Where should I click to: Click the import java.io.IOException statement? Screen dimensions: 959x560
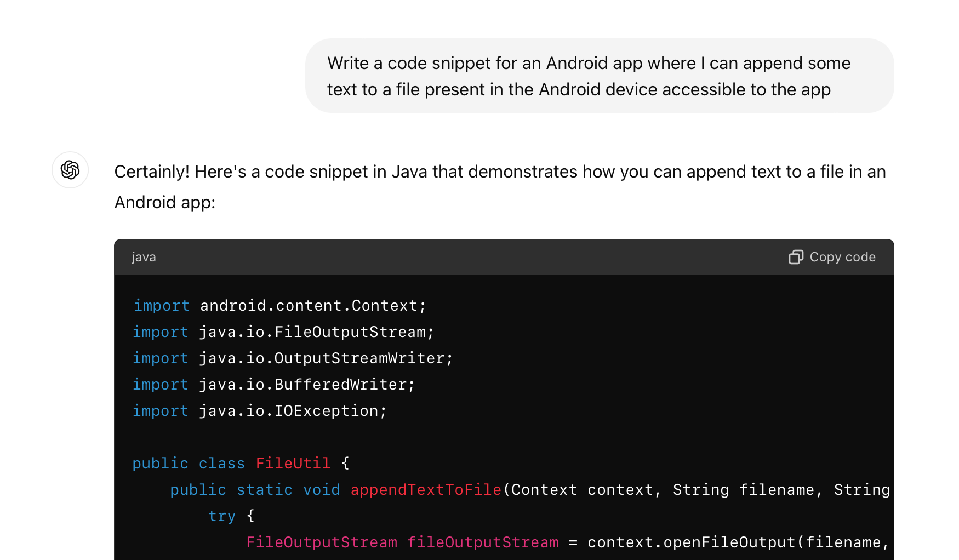pos(259,410)
